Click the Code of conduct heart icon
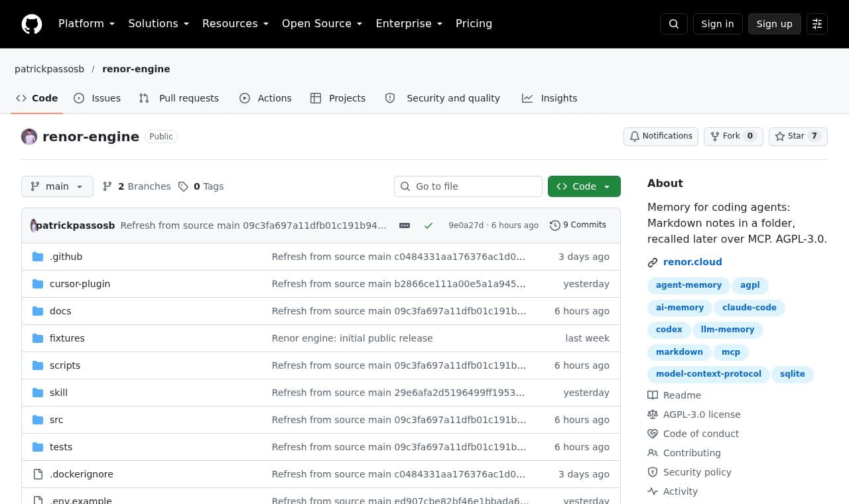Viewport: 849px width, 504px height. (x=653, y=434)
